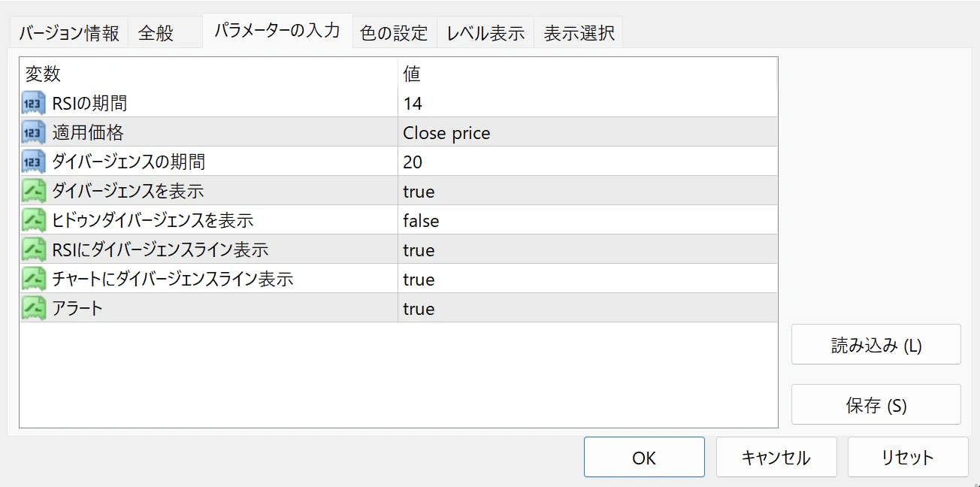Click the icon next to RSIにダイバージェンスライン表示
Viewport: 980px width, 487px height.
34,250
